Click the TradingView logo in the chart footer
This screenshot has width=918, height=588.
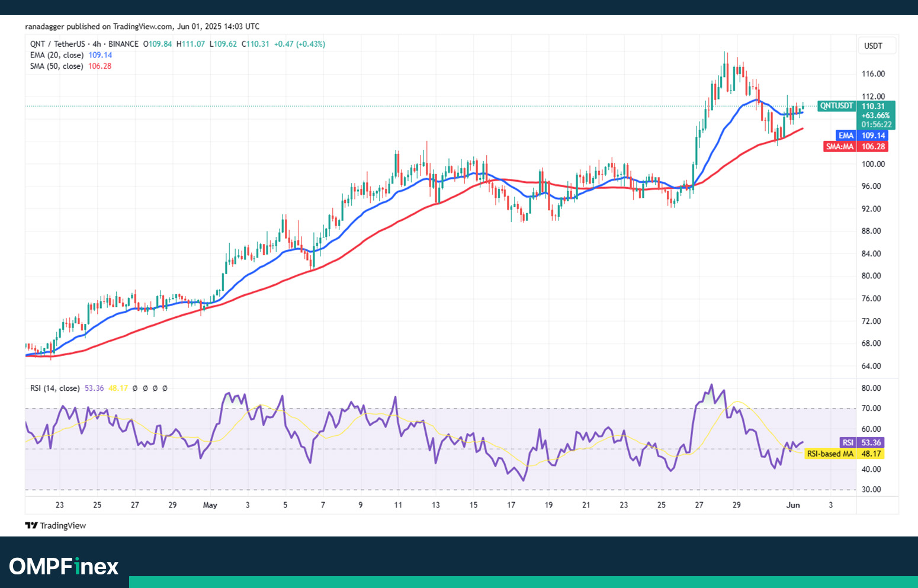pos(56,525)
